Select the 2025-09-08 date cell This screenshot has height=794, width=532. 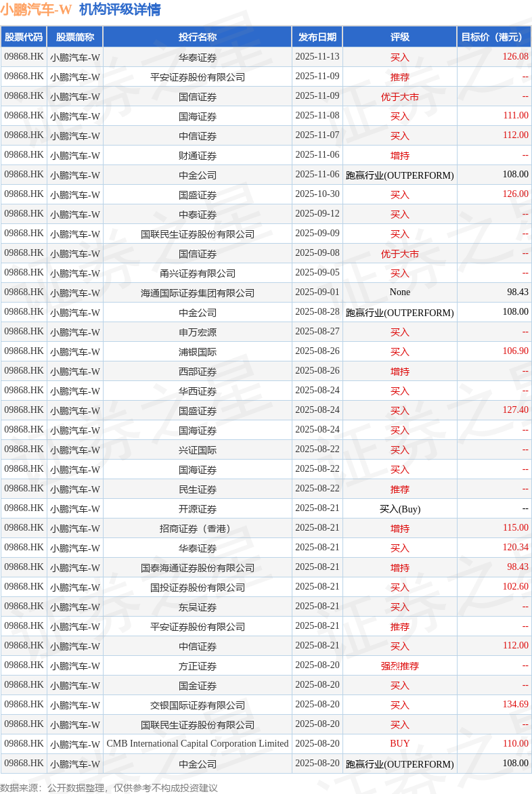pyautogui.click(x=317, y=253)
